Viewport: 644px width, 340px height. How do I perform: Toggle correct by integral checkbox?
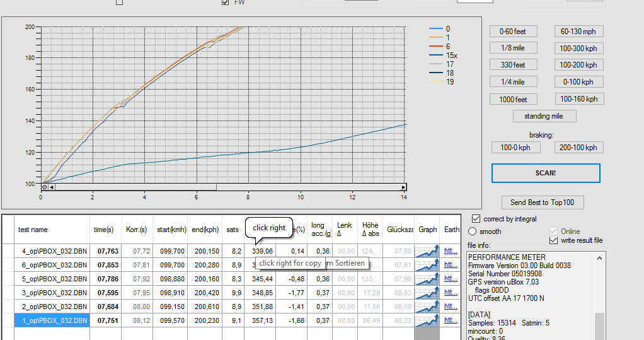pos(476,219)
